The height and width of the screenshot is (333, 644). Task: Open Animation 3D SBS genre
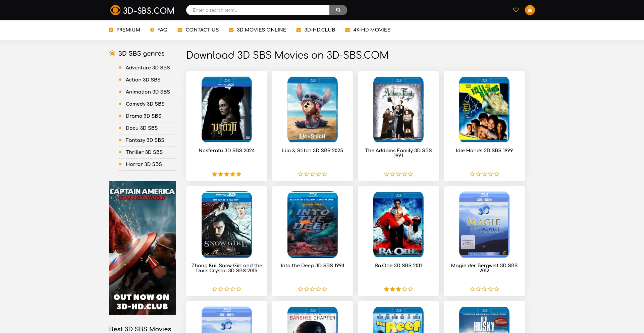click(x=148, y=92)
